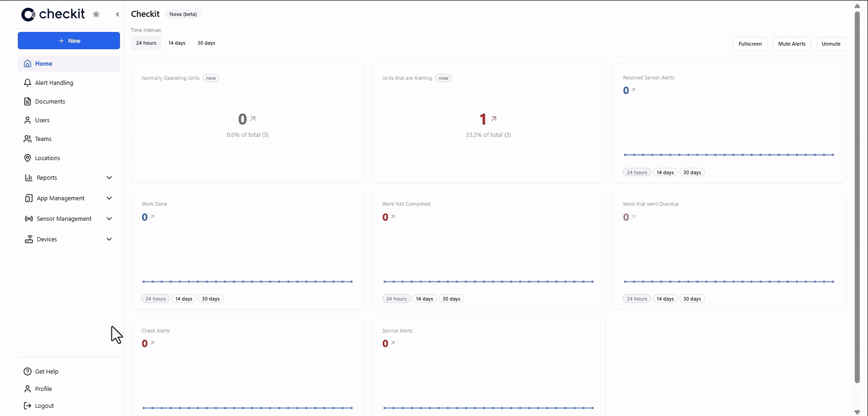Click the now tag on Units that are Alerting

click(444, 78)
